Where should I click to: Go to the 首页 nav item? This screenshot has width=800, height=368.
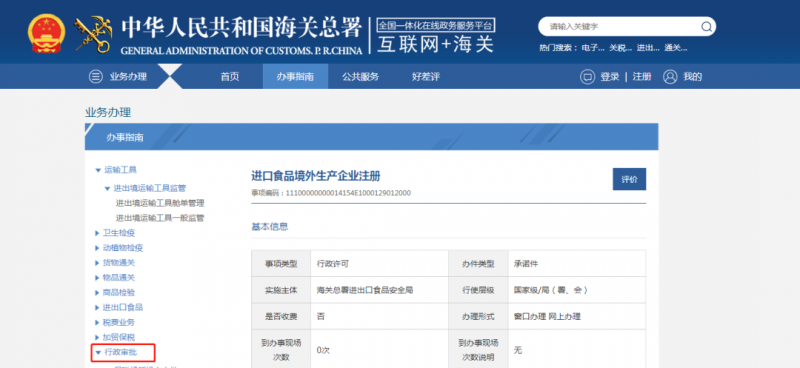click(x=230, y=77)
